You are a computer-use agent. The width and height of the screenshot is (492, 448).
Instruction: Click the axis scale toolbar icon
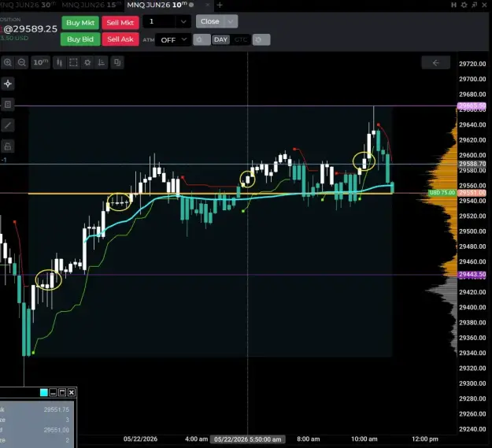pos(102,62)
